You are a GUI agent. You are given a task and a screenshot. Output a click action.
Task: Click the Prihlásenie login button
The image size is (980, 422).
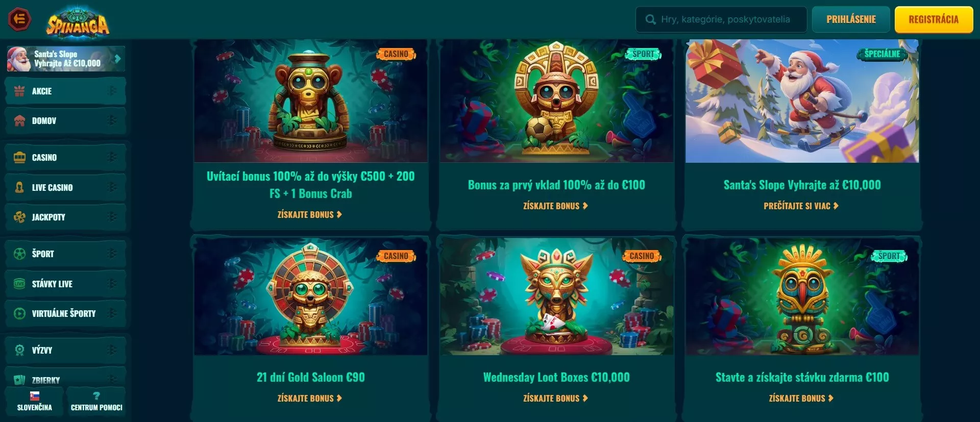pyautogui.click(x=851, y=19)
